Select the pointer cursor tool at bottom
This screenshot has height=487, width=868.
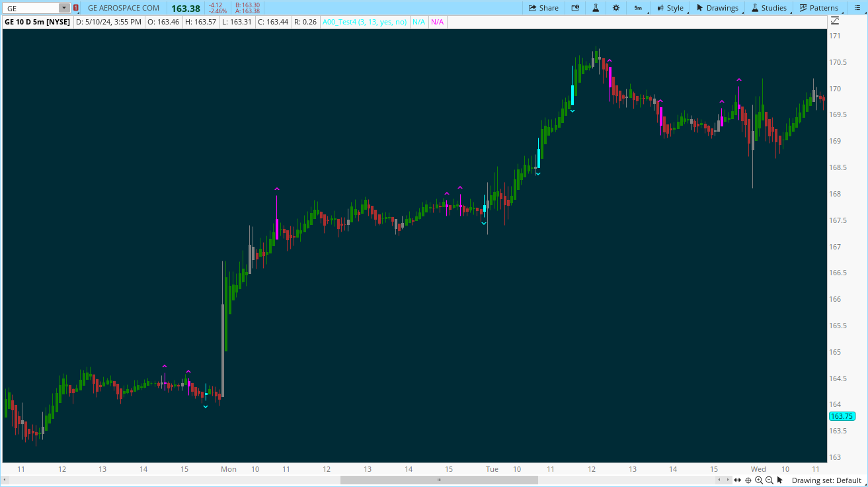click(780, 480)
